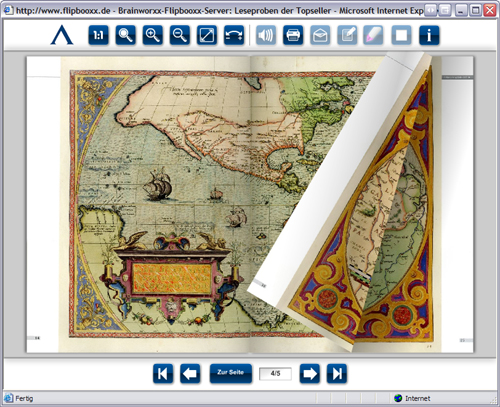Viewport: 500px width, 407px height.
Task: Click the blank square toolbar button
Action: pyautogui.click(x=401, y=35)
